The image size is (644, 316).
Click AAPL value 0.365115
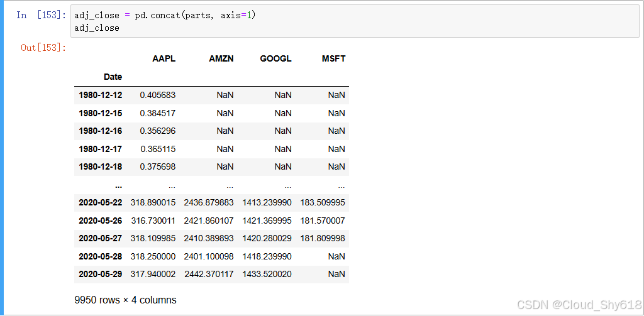click(x=158, y=149)
